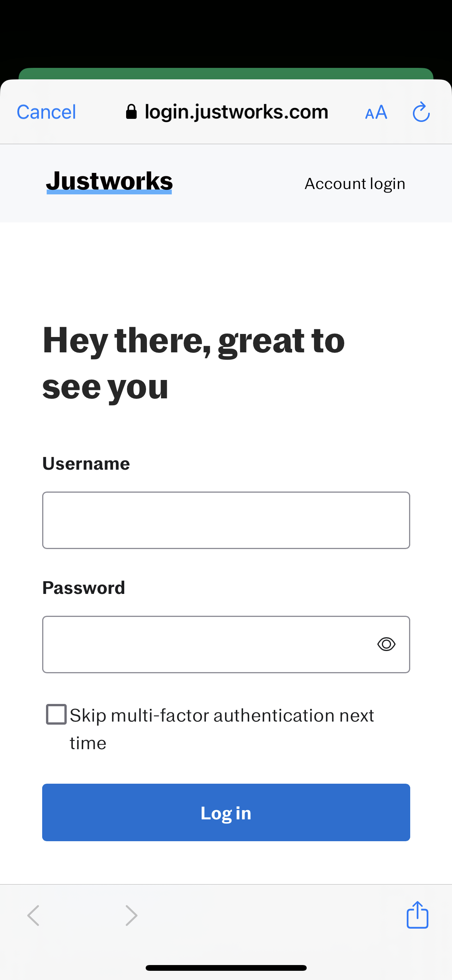This screenshot has height=980, width=452.
Task: Click the Skip multi-factor authentication label text
Action: (222, 729)
